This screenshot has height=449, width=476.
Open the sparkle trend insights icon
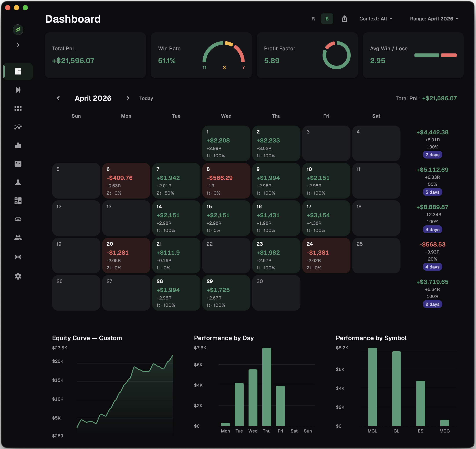[x=18, y=127]
